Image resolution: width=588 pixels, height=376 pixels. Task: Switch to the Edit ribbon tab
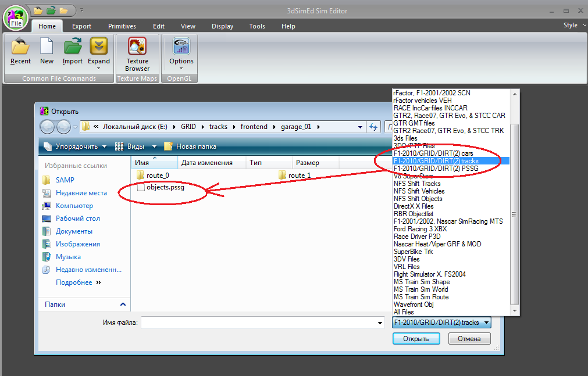(159, 26)
